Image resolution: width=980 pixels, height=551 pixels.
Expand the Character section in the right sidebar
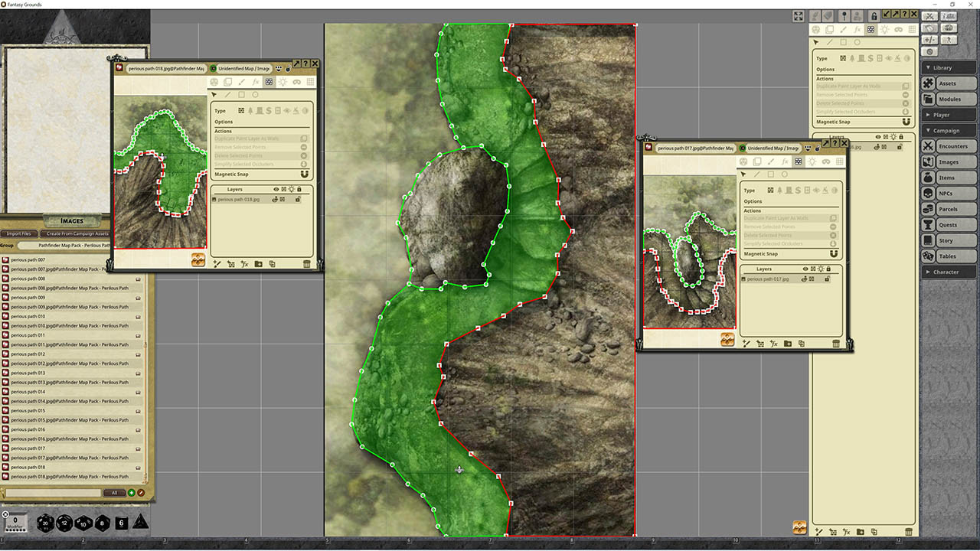click(x=948, y=272)
